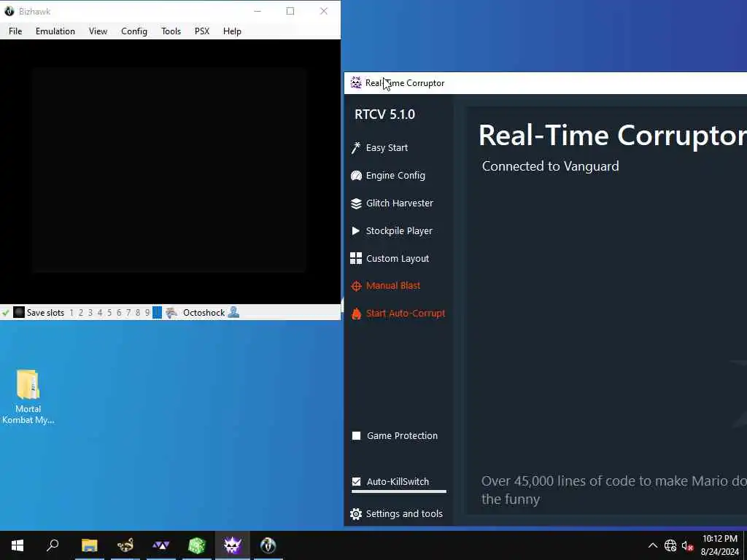747x560 pixels.
Task: Click the purple triangles taskbar icon
Action: (161, 545)
